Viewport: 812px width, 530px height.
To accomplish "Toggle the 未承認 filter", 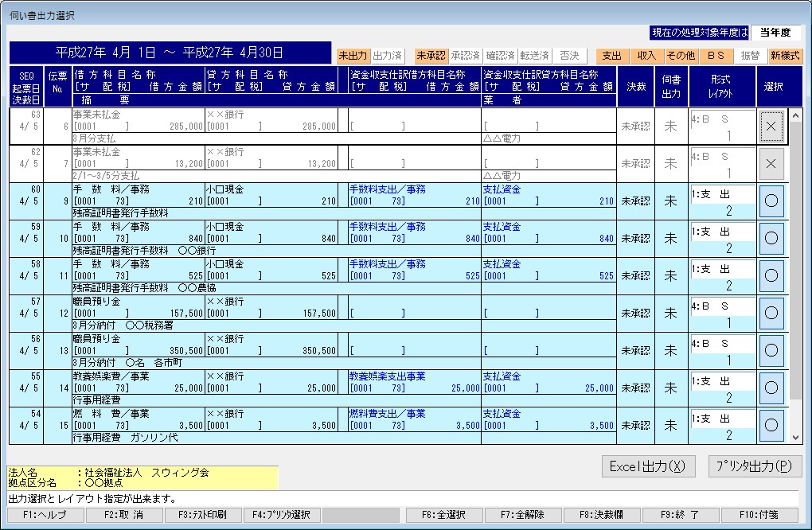I will 431,56.
